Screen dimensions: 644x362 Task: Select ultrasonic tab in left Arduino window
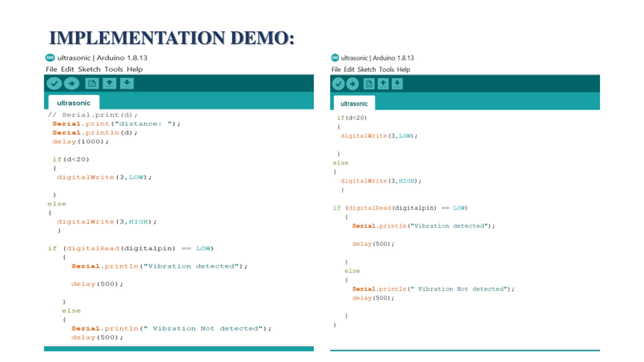tap(74, 103)
